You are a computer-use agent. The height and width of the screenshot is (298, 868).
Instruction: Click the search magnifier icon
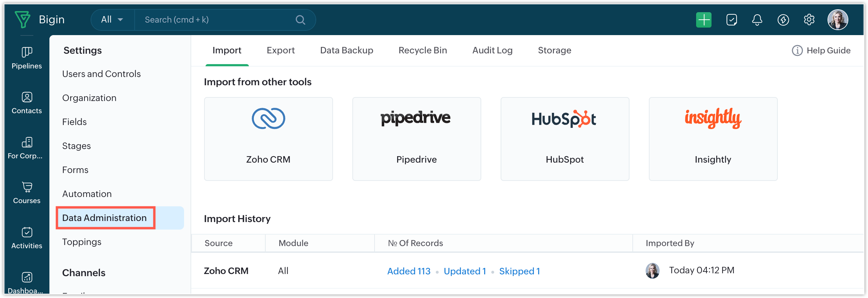pyautogui.click(x=300, y=20)
